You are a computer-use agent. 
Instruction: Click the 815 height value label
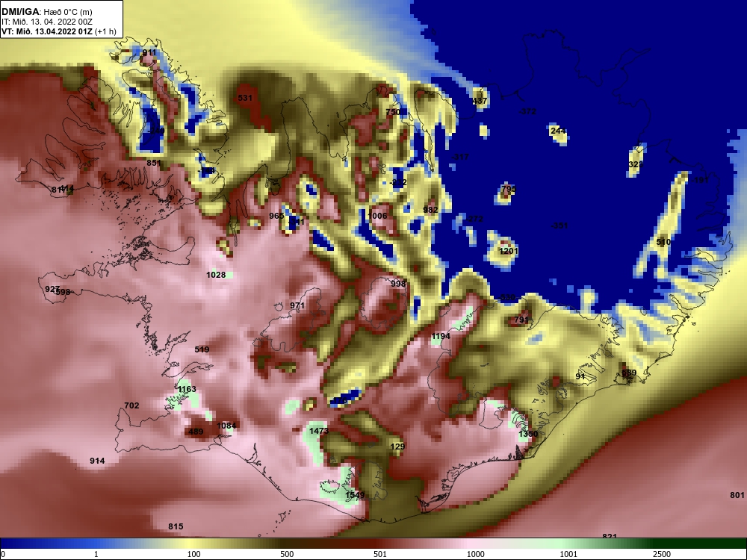click(176, 526)
